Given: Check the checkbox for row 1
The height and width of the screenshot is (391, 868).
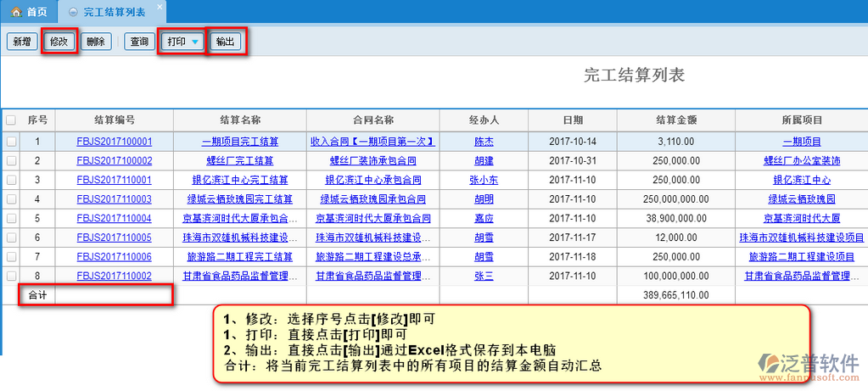Looking at the screenshot, I should pyautogui.click(x=11, y=142).
